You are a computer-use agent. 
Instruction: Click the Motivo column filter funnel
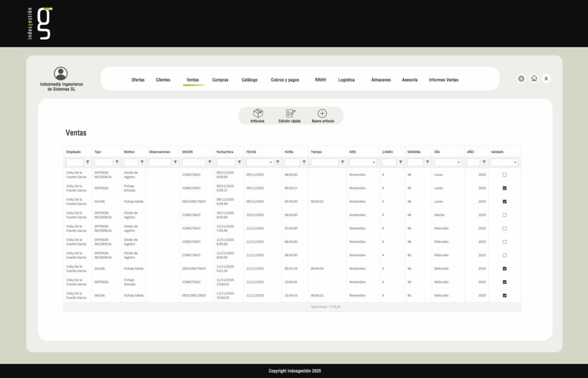pos(142,162)
